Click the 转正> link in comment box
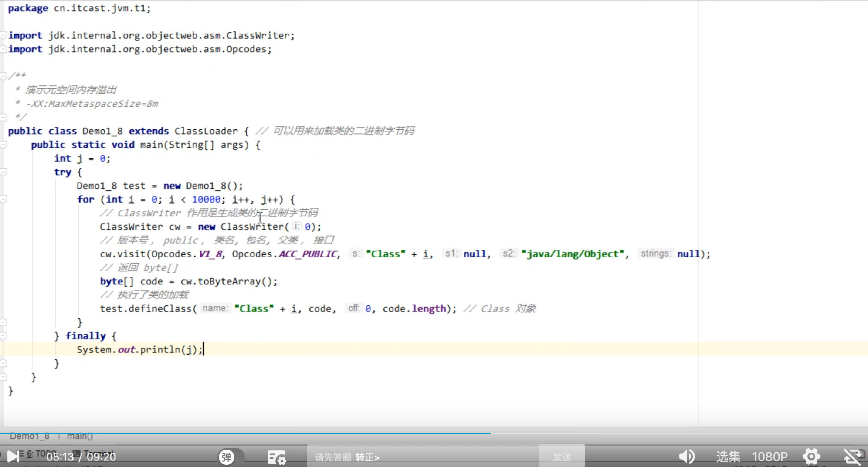 click(367, 457)
